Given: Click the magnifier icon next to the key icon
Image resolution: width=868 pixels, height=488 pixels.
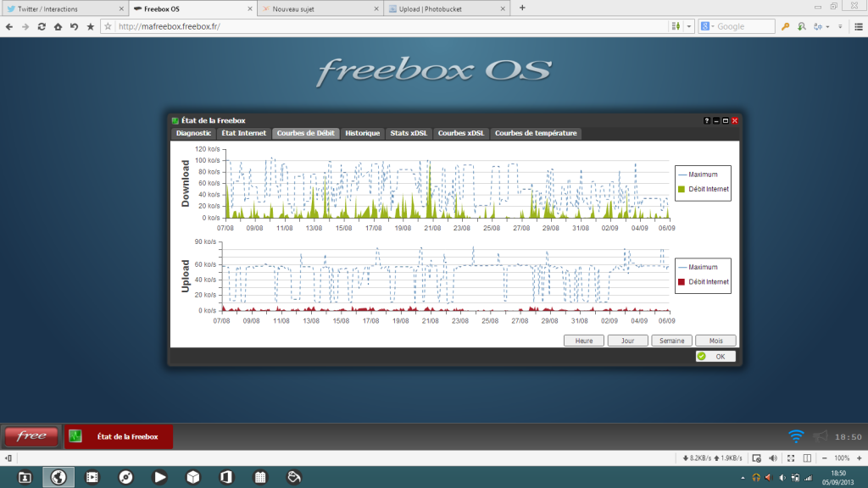Looking at the screenshot, I should pyautogui.click(x=802, y=26).
